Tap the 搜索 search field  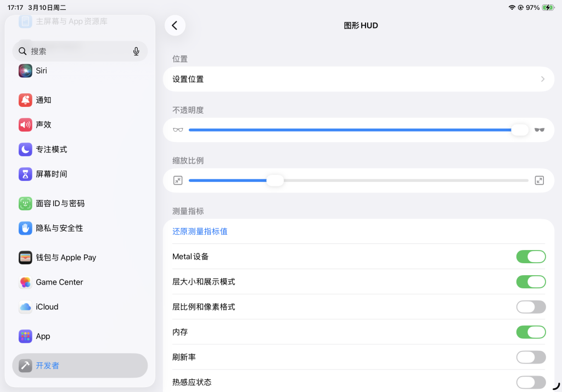(x=77, y=51)
